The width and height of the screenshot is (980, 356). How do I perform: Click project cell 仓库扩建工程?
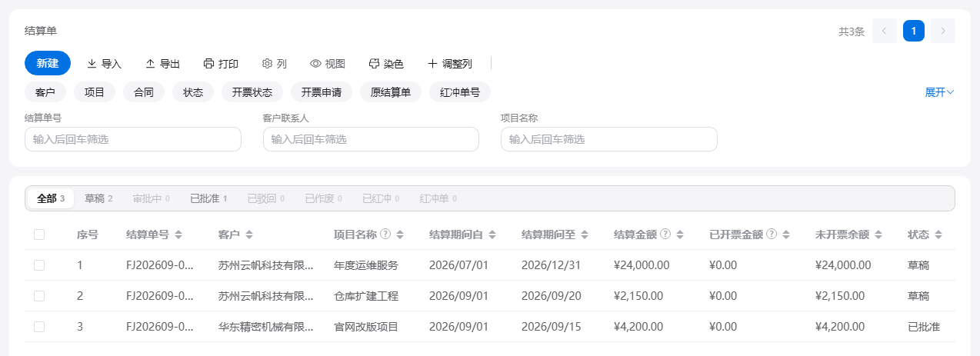pyautogui.click(x=366, y=296)
